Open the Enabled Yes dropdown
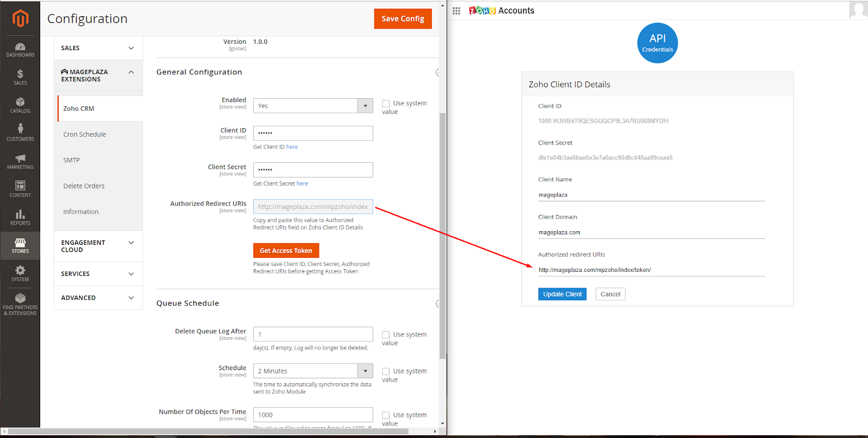This screenshot has width=868, height=438. (313, 106)
